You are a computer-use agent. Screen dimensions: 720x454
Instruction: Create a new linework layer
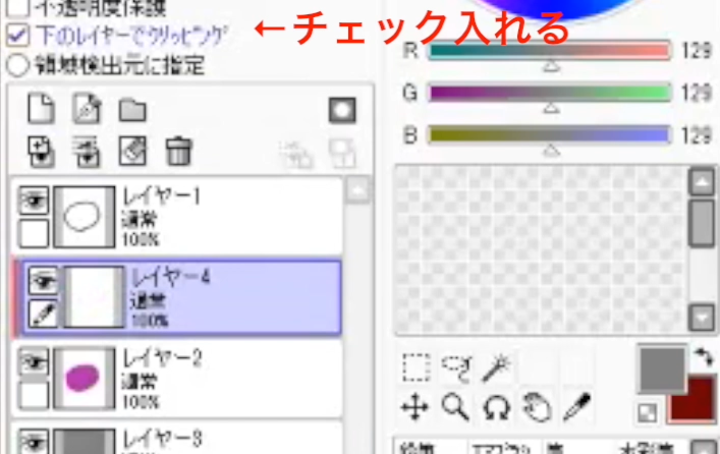(87, 109)
